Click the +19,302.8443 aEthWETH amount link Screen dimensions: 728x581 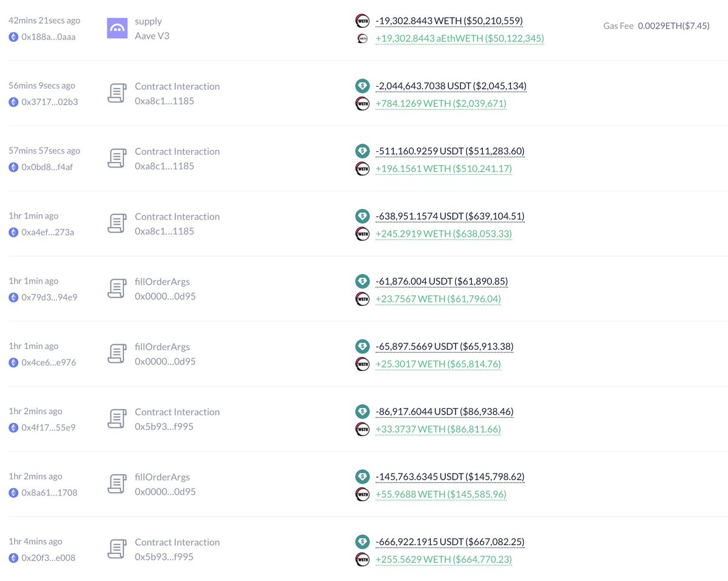460,38
